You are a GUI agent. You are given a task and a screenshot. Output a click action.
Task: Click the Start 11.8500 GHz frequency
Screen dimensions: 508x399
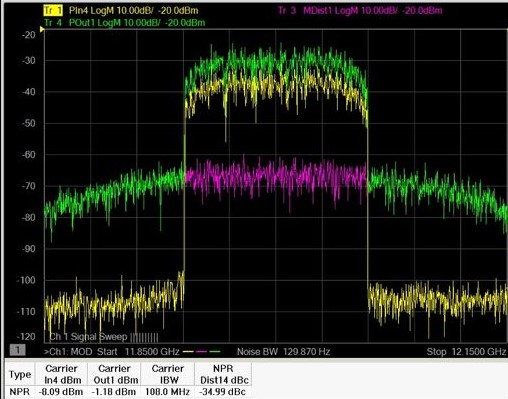pos(138,352)
